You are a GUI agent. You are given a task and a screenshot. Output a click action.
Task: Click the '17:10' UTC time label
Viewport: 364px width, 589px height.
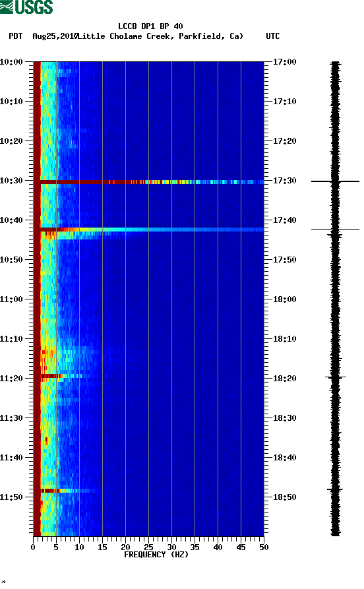pyautogui.click(x=285, y=102)
